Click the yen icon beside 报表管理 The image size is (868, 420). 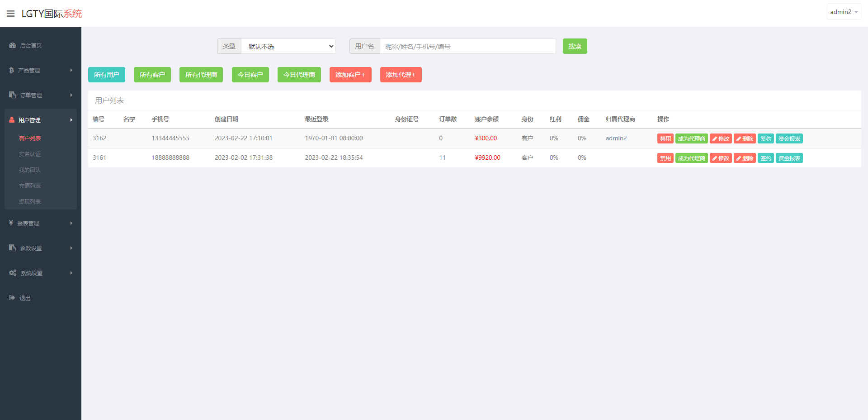tap(11, 223)
